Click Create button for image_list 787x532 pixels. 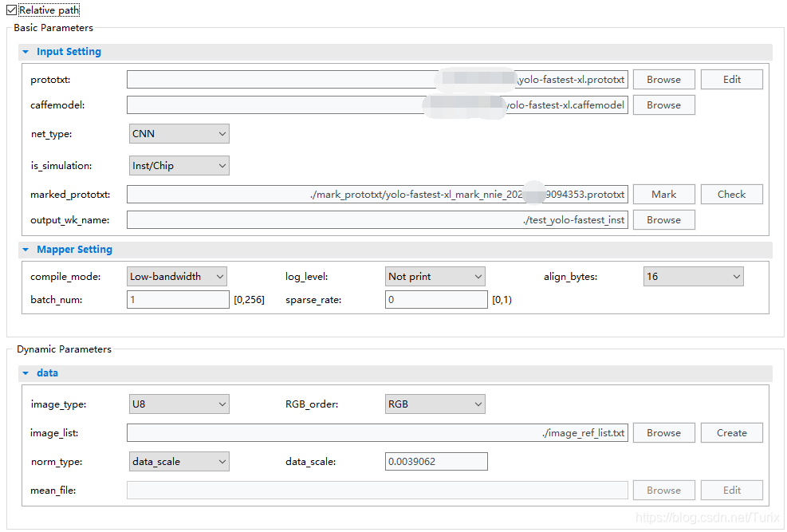[731, 433]
